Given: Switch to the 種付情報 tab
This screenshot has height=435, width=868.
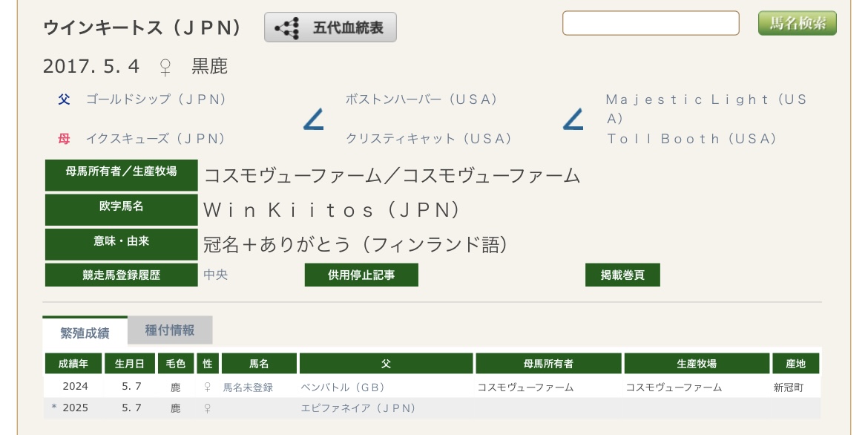Looking at the screenshot, I should click(x=170, y=331).
